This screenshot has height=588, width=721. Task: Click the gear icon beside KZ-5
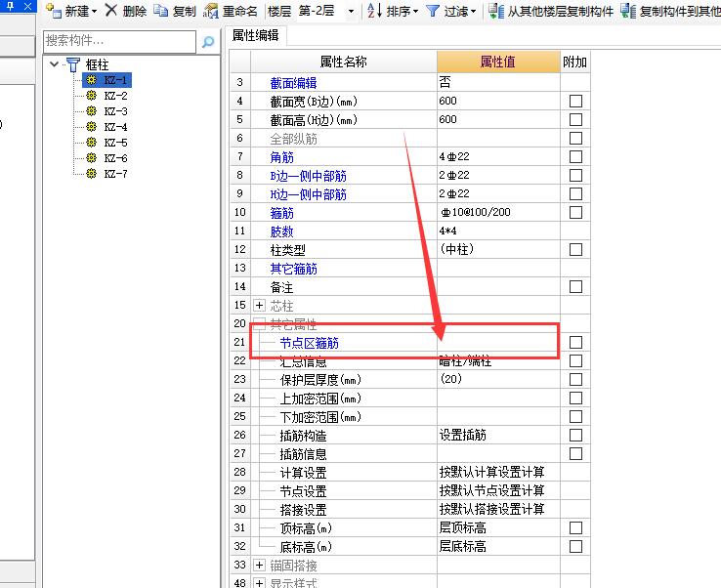click(x=92, y=143)
